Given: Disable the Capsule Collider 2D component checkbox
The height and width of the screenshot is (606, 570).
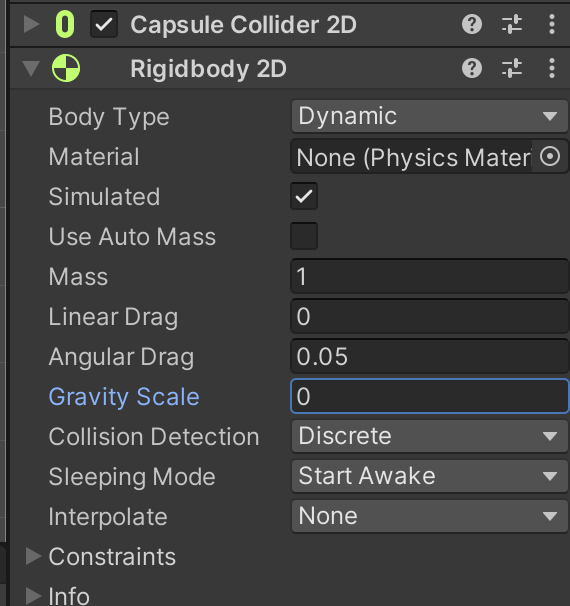Looking at the screenshot, I should pyautogui.click(x=104, y=24).
